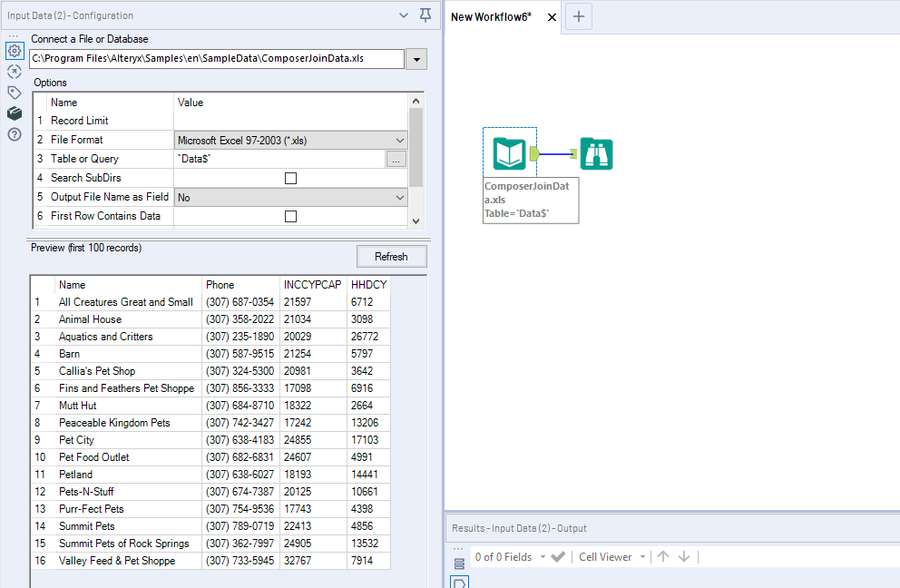Open the Output File Name as Field dropdown
The width and height of the screenshot is (900, 588).
[400, 198]
